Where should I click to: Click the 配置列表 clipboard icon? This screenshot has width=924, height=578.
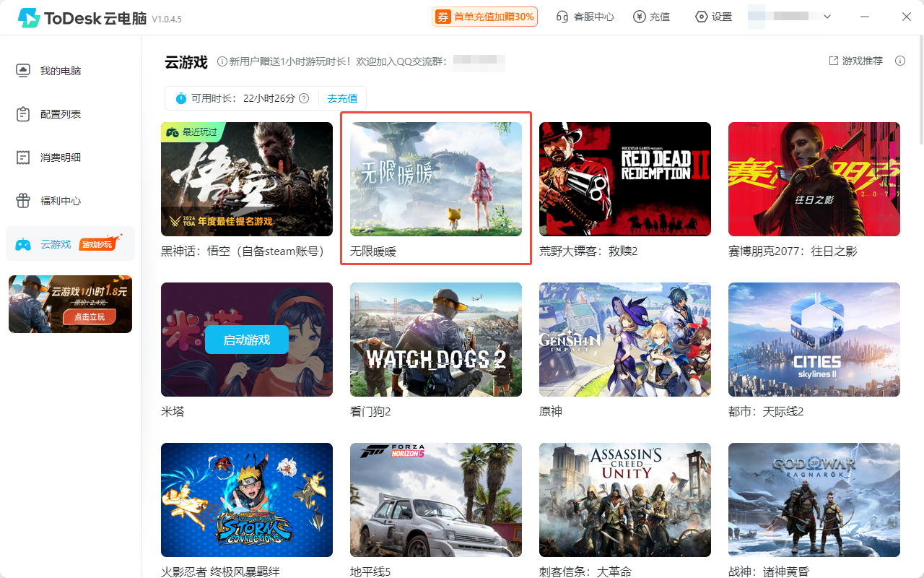click(x=23, y=114)
